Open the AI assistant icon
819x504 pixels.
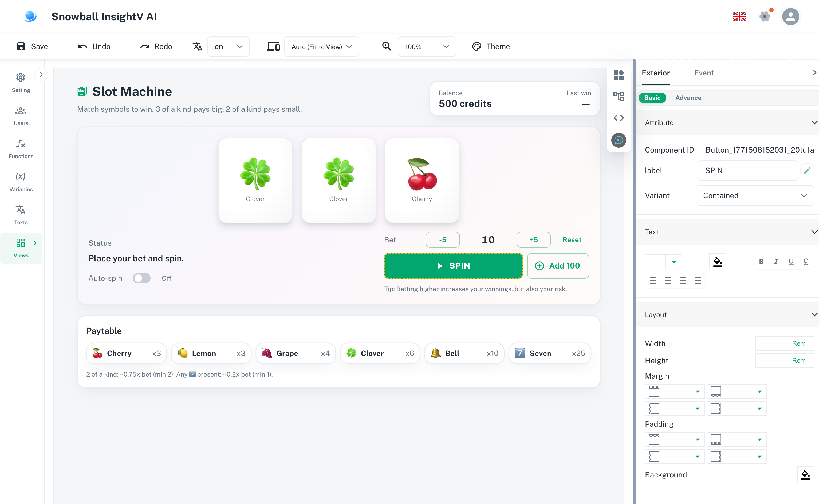pos(619,140)
